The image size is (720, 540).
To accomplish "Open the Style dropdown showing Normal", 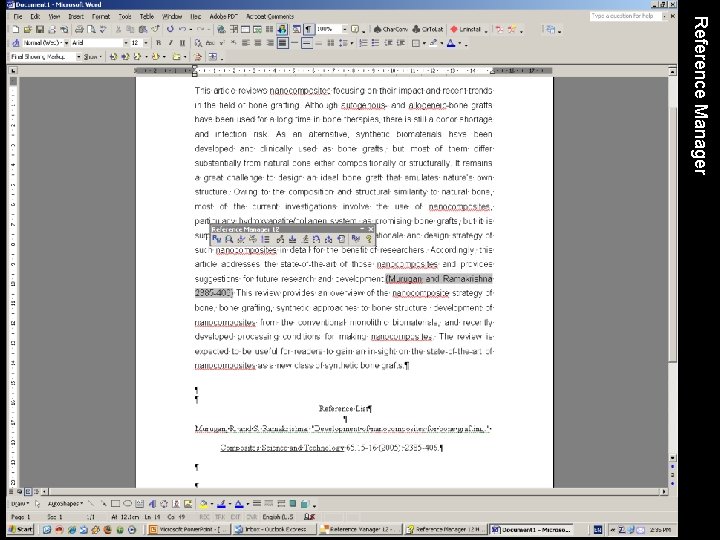I will (66, 43).
